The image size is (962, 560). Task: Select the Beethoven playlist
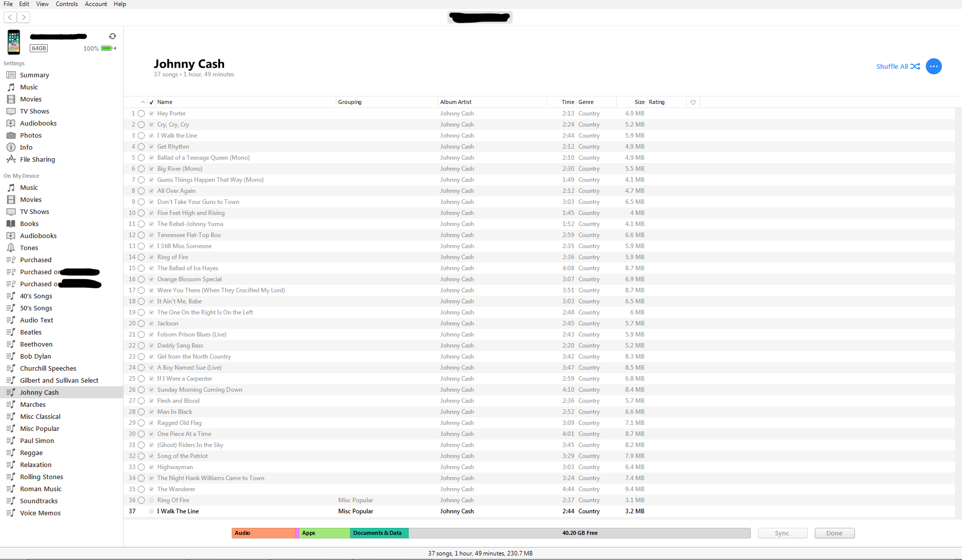pos(61,344)
